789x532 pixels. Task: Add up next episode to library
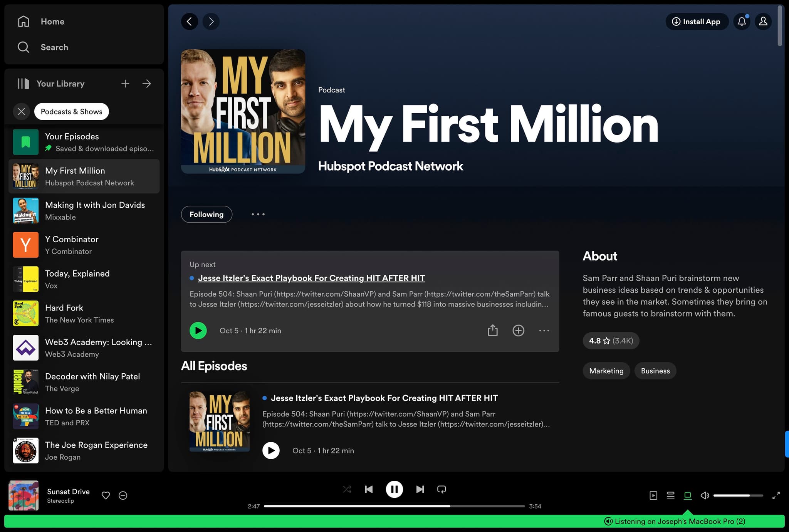pos(518,331)
